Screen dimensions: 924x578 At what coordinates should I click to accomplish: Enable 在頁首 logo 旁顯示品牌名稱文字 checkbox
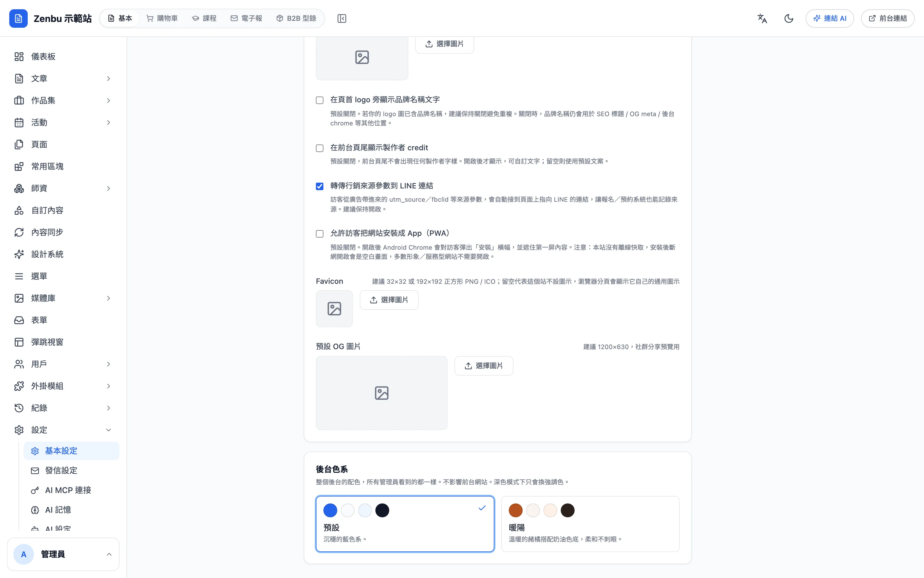point(320,100)
